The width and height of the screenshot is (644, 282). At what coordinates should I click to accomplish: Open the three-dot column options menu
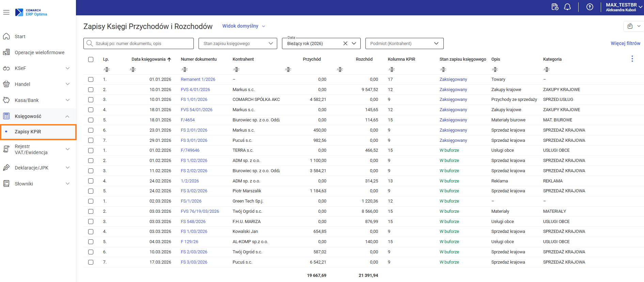click(x=632, y=59)
